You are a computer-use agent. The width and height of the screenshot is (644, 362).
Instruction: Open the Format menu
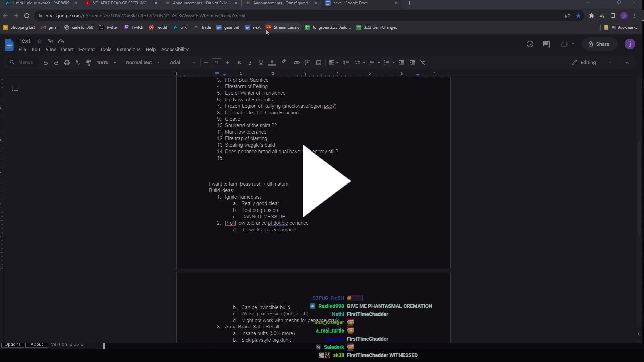pyautogui.click(x=87, y=49)
